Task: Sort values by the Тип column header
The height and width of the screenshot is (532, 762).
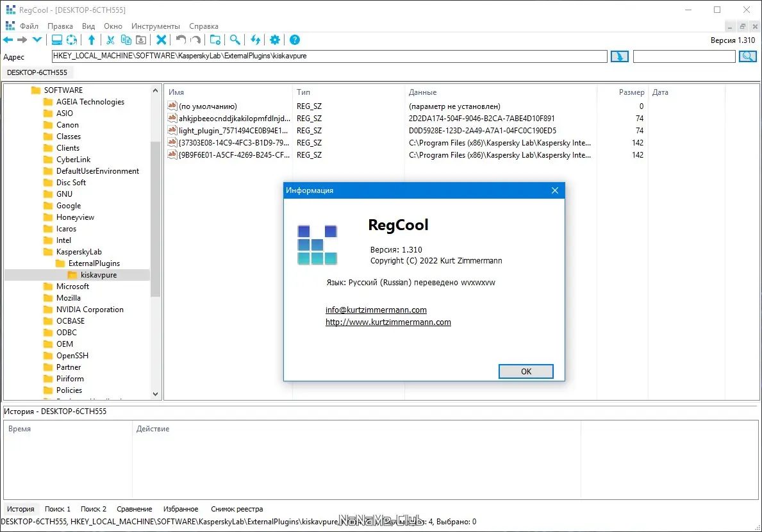Action: pyautogui.click(x=349, y=92)
